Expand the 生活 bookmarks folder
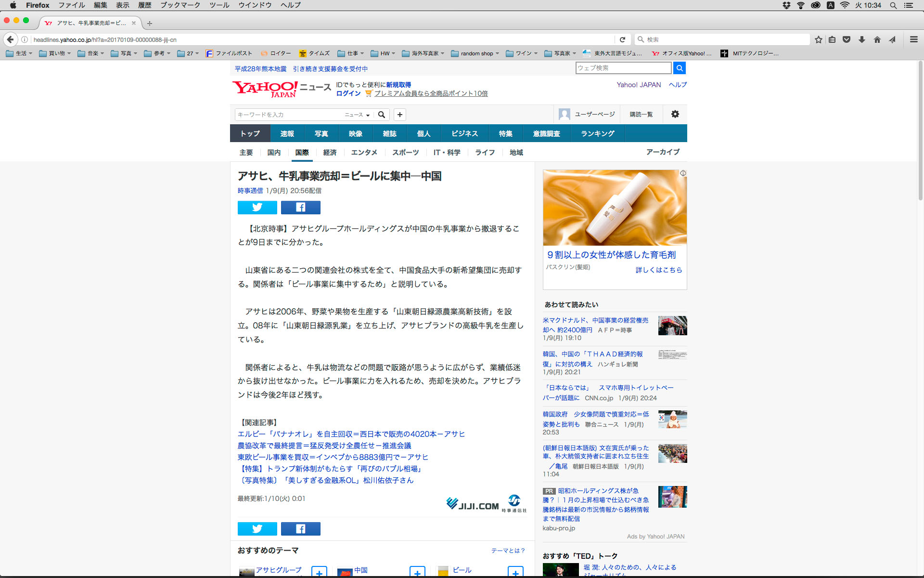Image resolution: width=924 pixels, height=578 pixels. pyautogui.click(x=19, y=53)
